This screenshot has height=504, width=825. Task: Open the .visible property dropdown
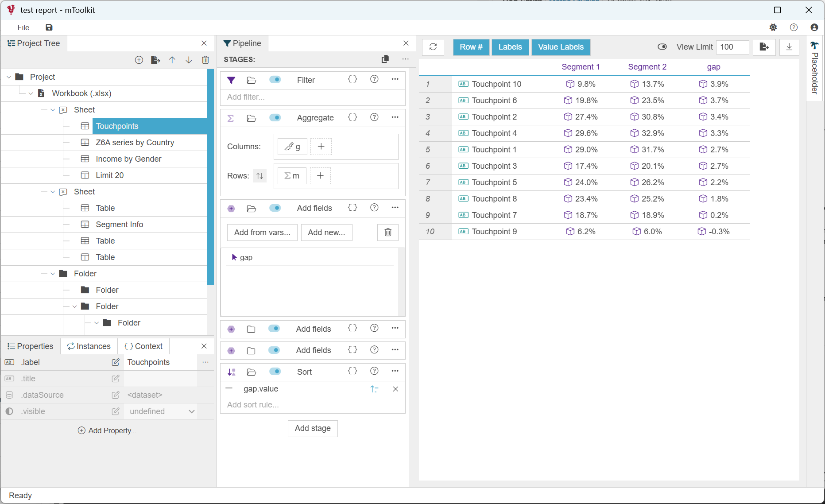[x=191, y=411]
